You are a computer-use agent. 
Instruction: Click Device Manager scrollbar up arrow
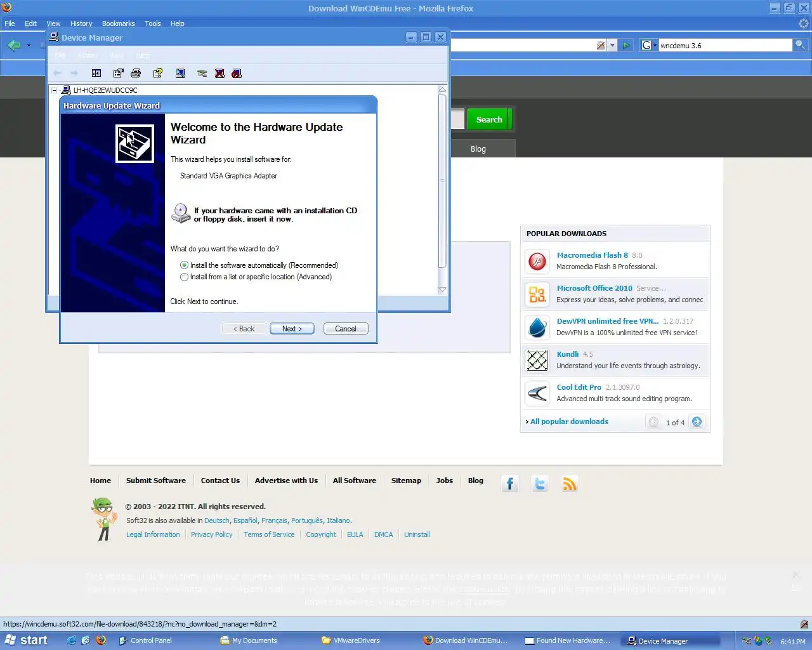coord(442,90)
